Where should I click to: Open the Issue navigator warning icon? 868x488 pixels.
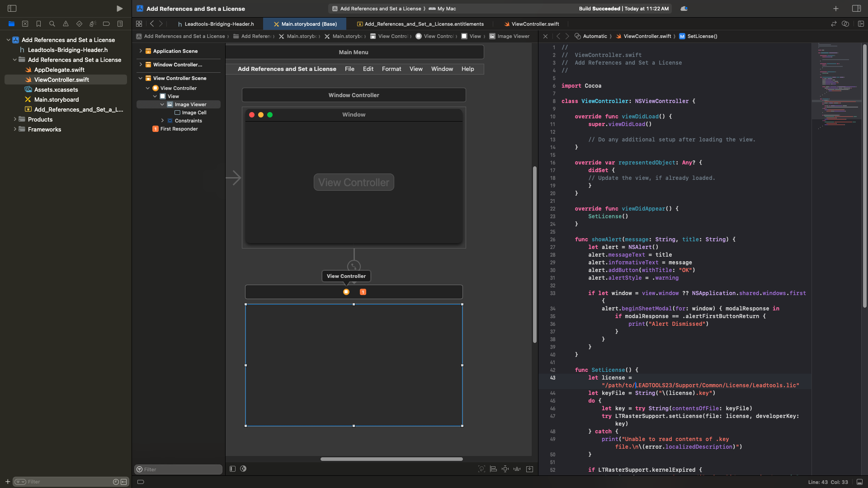pyautogui.click(x=66, y=24)
